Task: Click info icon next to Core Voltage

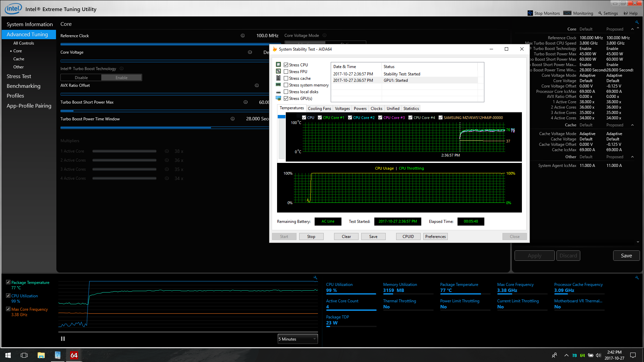Action: pos(250,52)
